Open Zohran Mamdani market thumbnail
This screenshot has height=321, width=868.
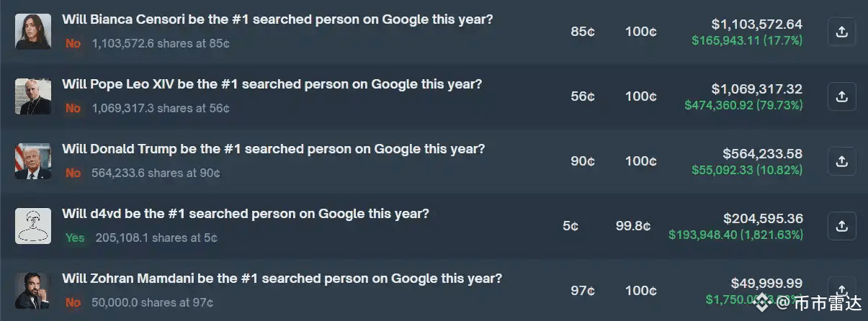[33, 291]
